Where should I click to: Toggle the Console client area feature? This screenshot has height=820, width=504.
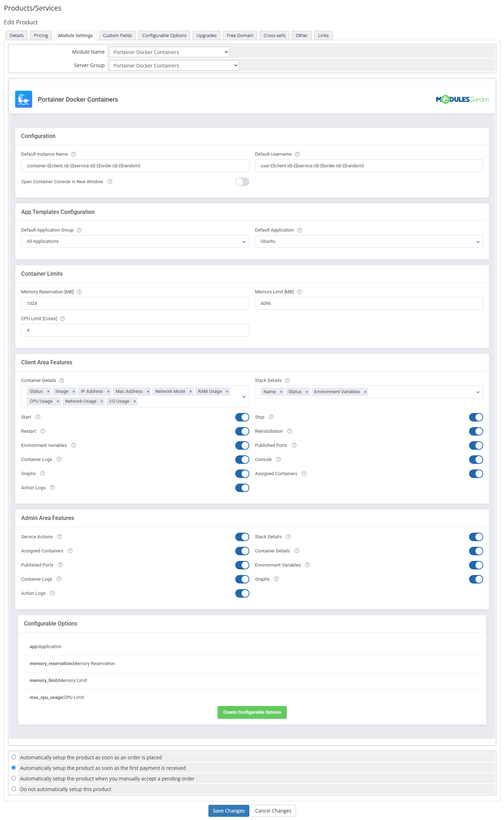coord(476,460)
